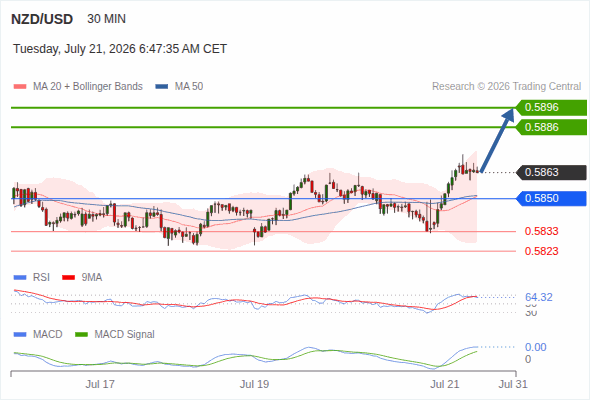Click the RSI 64.32 value readout
Image resolution: width=590 pixels, height=400 pixels.
[x=539, y=297]
